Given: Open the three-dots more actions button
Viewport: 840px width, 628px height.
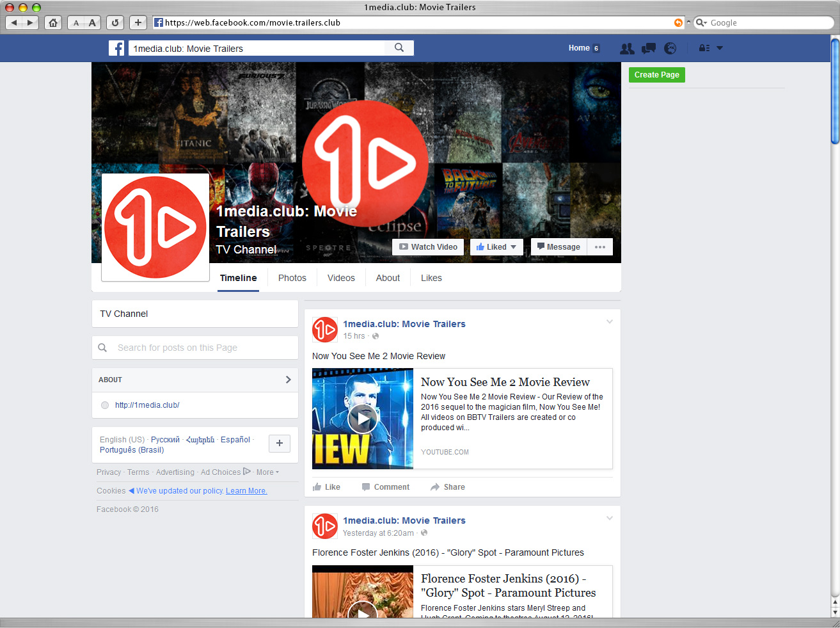Looking at the screenshot, I should tap(599, 247).
